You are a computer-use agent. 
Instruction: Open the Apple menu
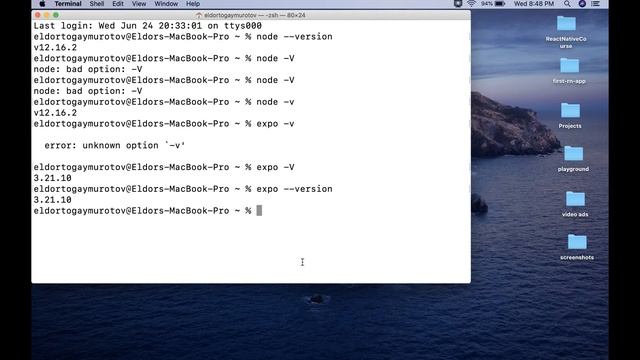click(42, 4)
